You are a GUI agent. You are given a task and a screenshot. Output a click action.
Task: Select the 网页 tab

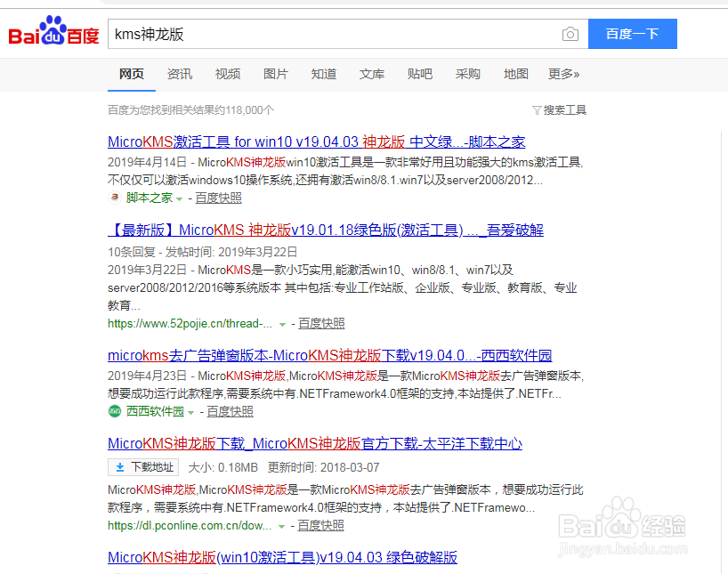point(132,74)
